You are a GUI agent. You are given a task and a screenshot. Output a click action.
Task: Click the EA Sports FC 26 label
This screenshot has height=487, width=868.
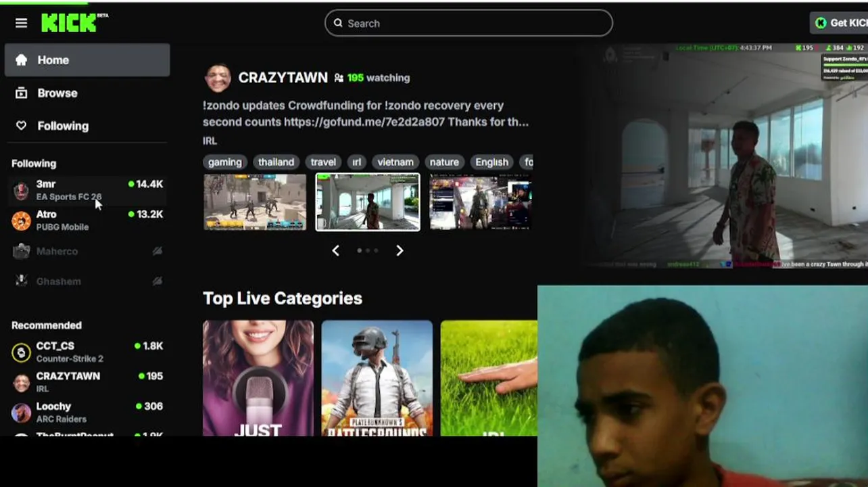click(69, 197)
